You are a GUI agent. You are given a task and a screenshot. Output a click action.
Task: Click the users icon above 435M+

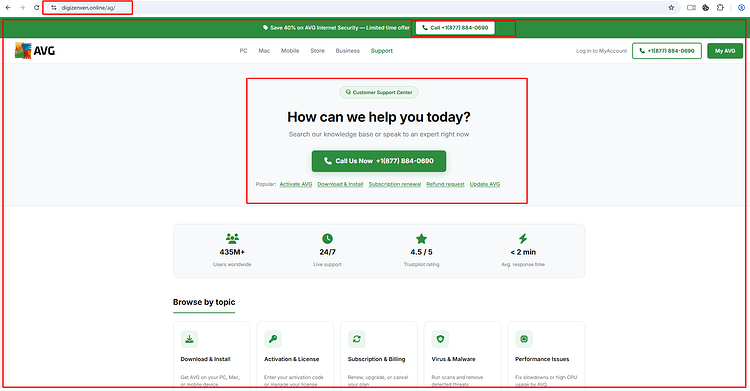(232, 238)
